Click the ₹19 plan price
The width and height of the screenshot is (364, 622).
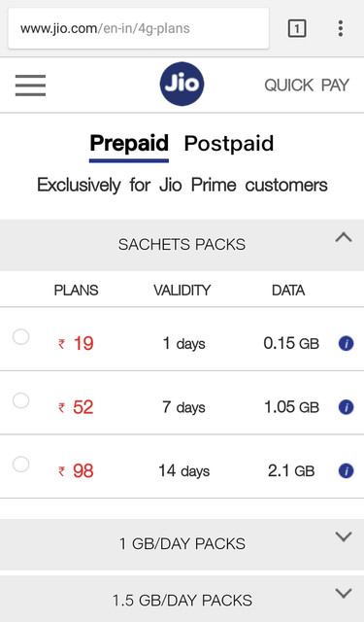[x=76, y=343]
